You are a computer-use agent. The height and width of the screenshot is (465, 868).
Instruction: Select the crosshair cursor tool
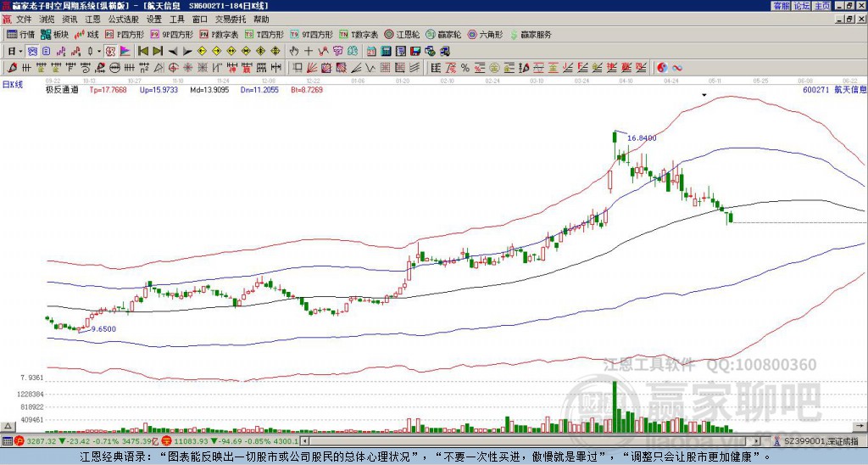click(x=309, y=52)
